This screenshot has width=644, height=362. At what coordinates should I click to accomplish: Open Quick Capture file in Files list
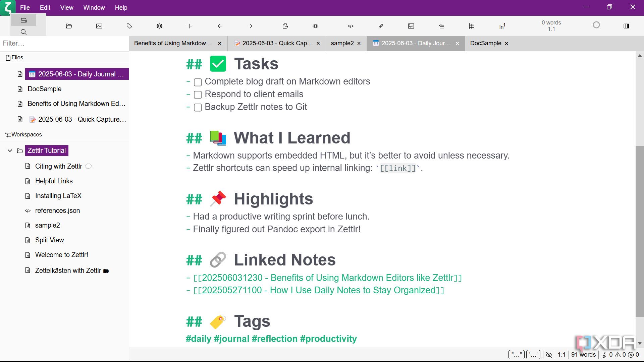pos(77,119)
